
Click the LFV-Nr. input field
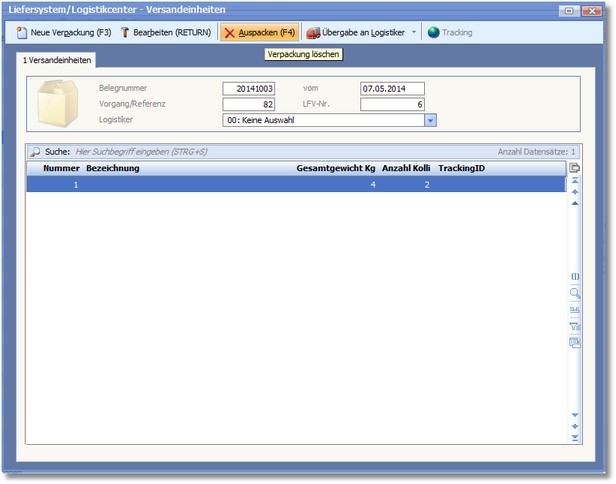393,104
